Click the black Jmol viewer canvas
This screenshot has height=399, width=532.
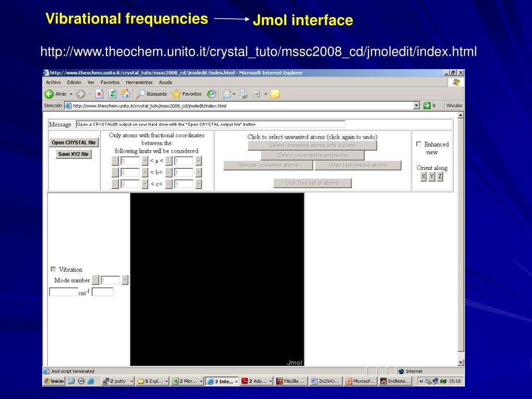tap(217, 279)
